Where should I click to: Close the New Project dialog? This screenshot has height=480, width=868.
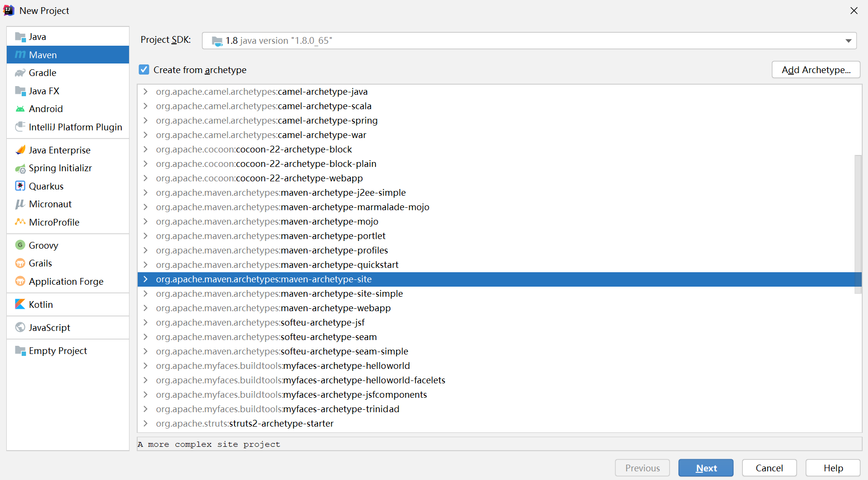coord(854,11)
